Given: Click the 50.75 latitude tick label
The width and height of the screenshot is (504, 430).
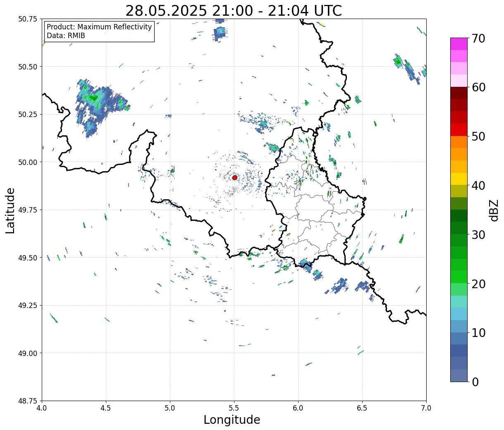Looking at the screenshot, I should click(28, 19).
